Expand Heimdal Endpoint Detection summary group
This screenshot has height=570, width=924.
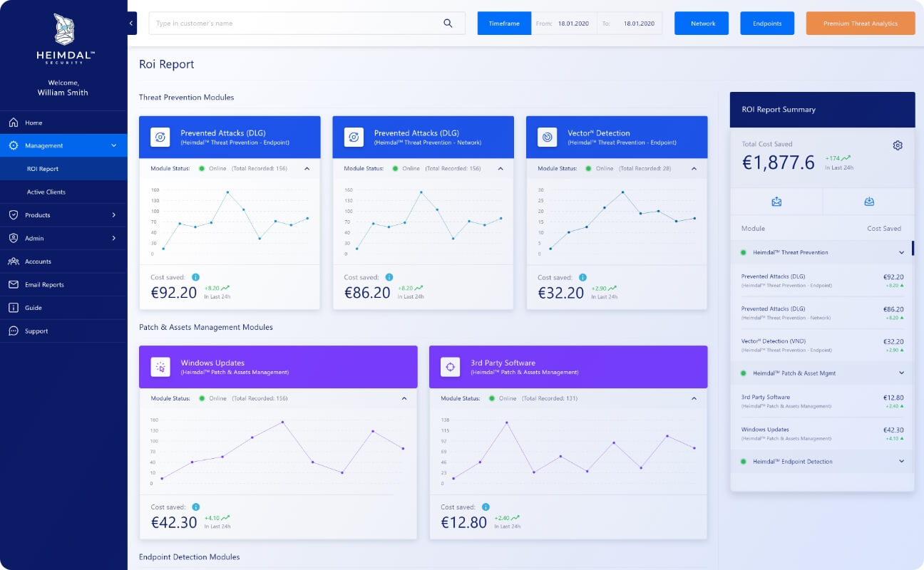coord(901,462)
